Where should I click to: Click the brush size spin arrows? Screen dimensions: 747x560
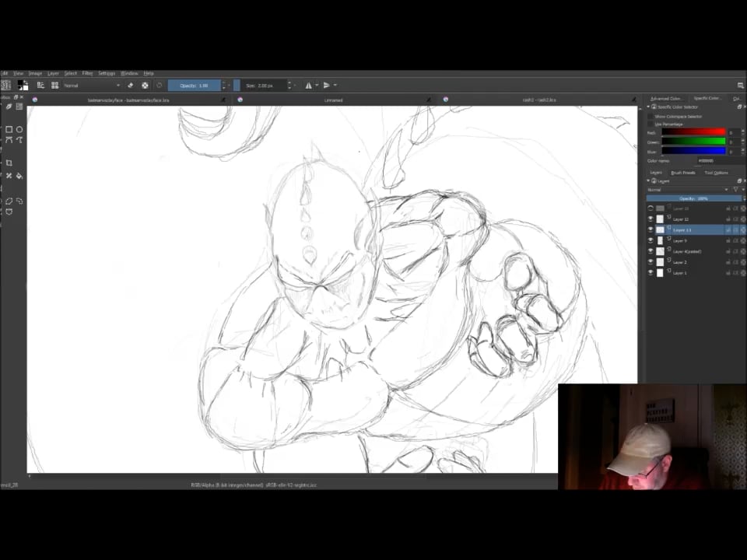click(x=289, y=86)
